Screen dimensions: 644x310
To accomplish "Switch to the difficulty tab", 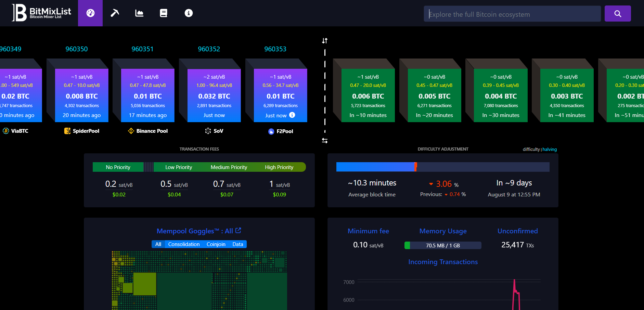I will tap(531, 149).
